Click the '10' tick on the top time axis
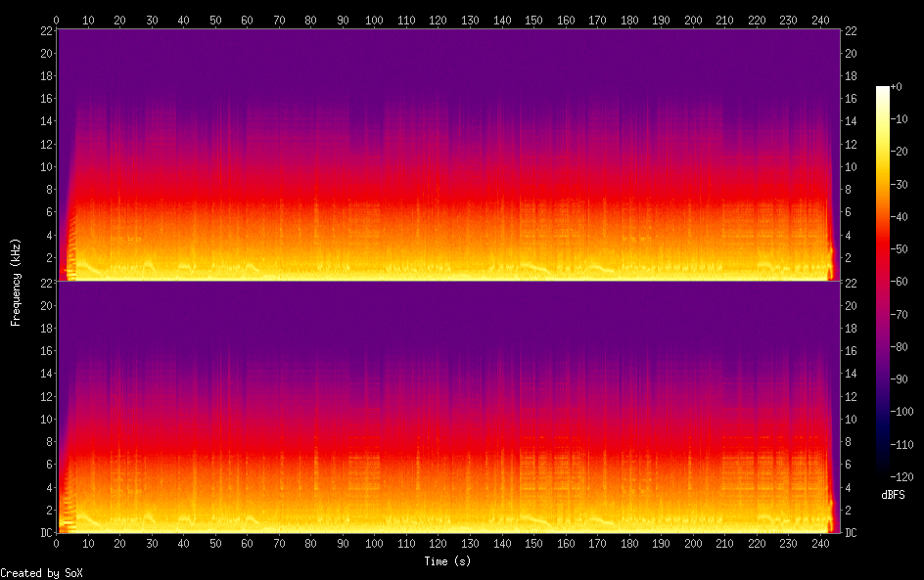This screenshot has height=580, width=924. 88,20
